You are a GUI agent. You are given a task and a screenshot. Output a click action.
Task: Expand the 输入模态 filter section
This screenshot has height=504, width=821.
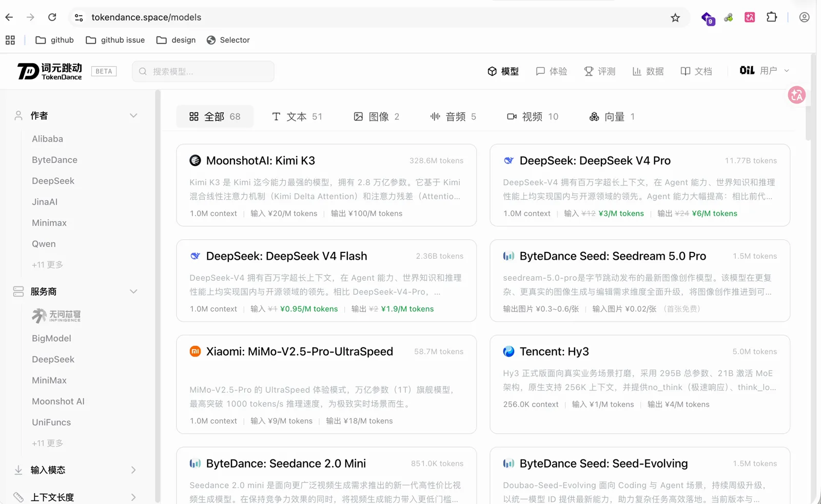133,470
